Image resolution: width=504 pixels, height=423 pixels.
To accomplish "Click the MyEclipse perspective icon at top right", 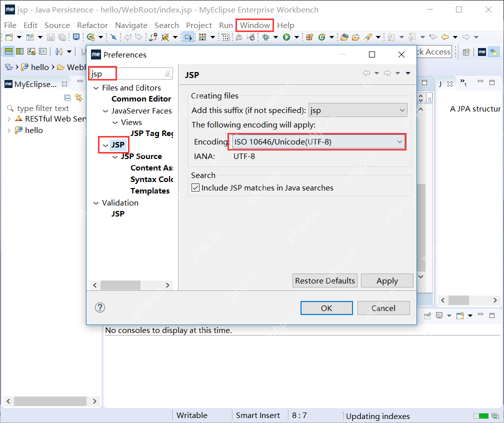I will [482, 52].
